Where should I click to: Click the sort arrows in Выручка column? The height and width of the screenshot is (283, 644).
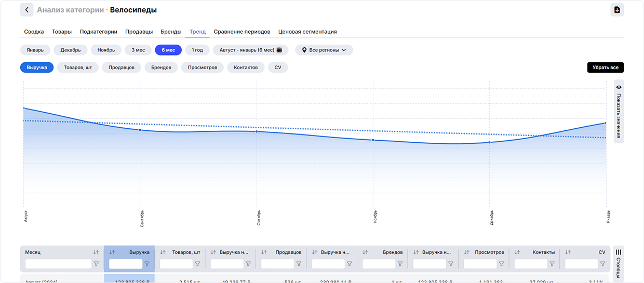112,252
